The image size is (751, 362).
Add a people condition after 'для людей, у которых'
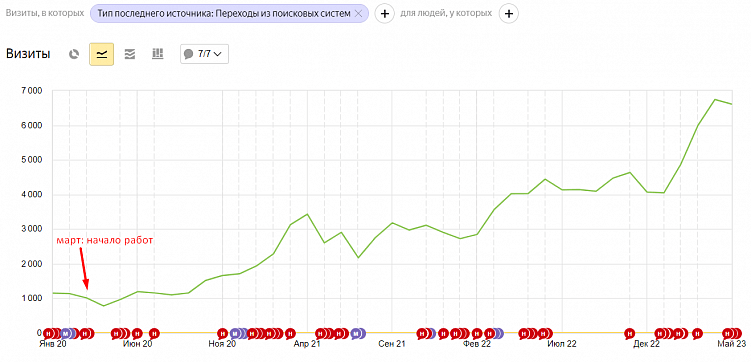click(509, 13)
